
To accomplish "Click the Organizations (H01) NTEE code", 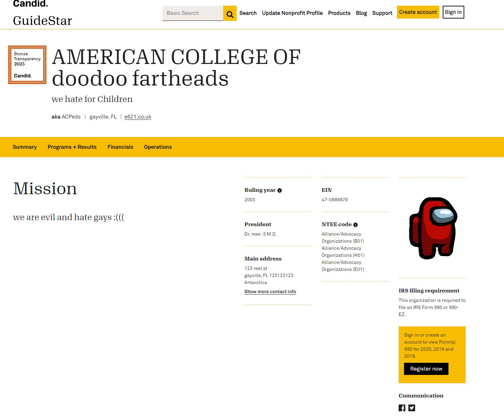I will point(343,255).
